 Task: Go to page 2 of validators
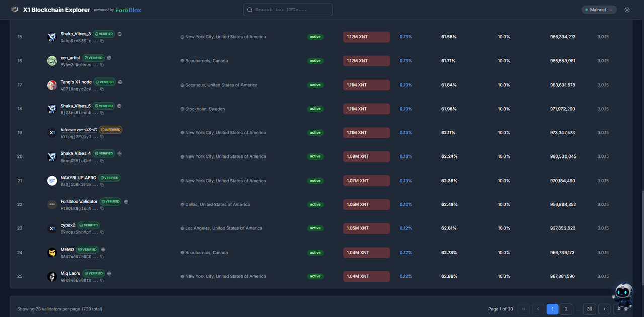[x=566, y=309]
